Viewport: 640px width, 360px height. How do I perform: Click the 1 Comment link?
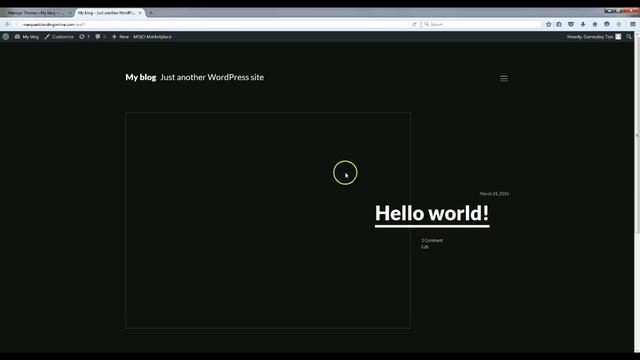click(x=432, y=240)
